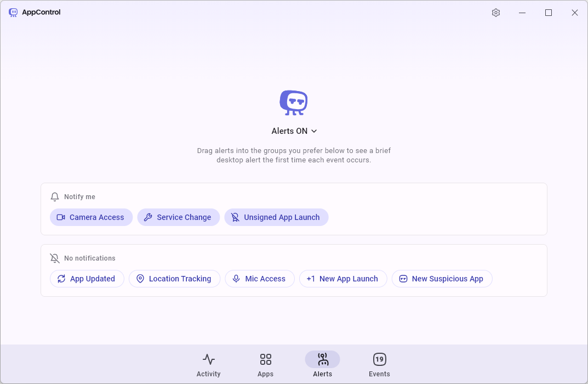Open the Apps tab

tap(265, 365)
